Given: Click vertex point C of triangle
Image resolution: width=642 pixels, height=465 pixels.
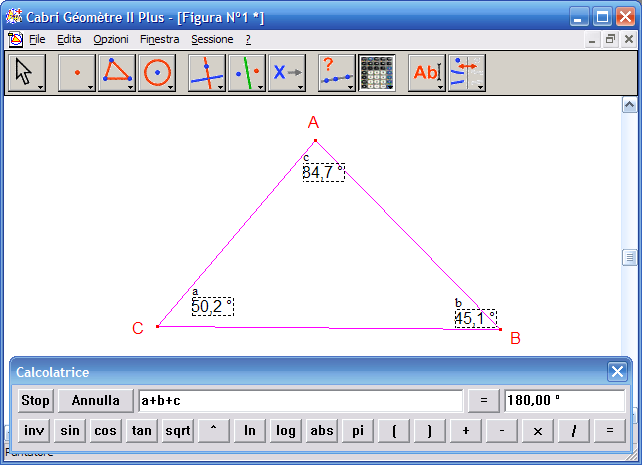Looking at the screenshot, I should coord(158,326).
